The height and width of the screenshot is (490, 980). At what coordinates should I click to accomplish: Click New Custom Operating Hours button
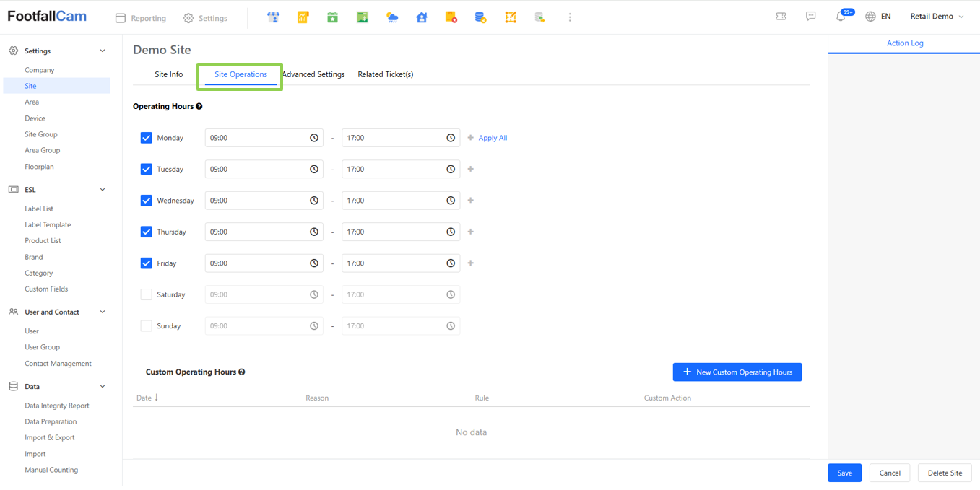(737, 372)
